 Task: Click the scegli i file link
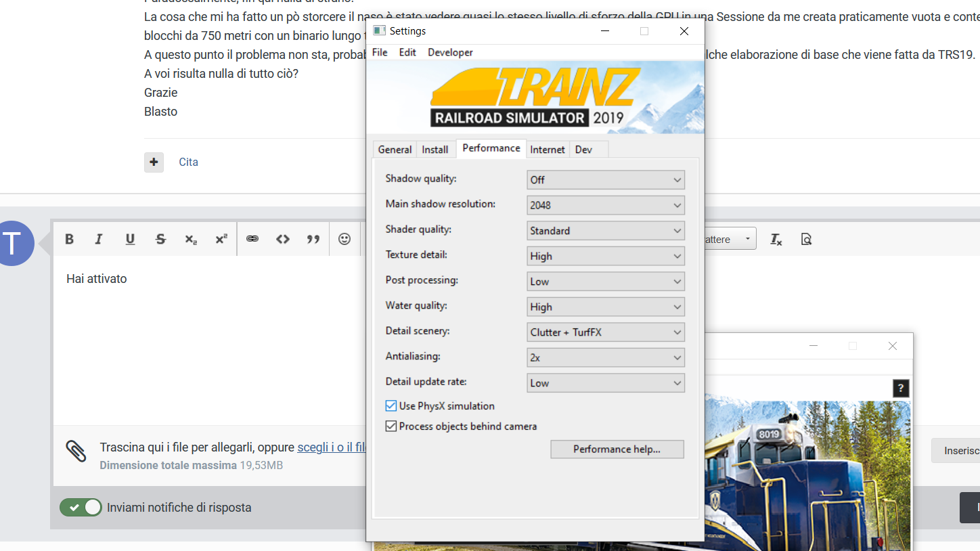[x=332, y=447]
